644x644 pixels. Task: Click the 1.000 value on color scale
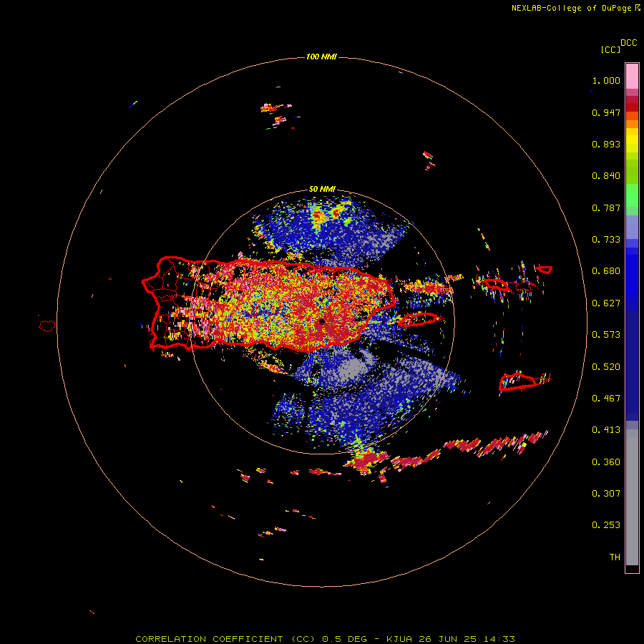(x=606, y=80)
